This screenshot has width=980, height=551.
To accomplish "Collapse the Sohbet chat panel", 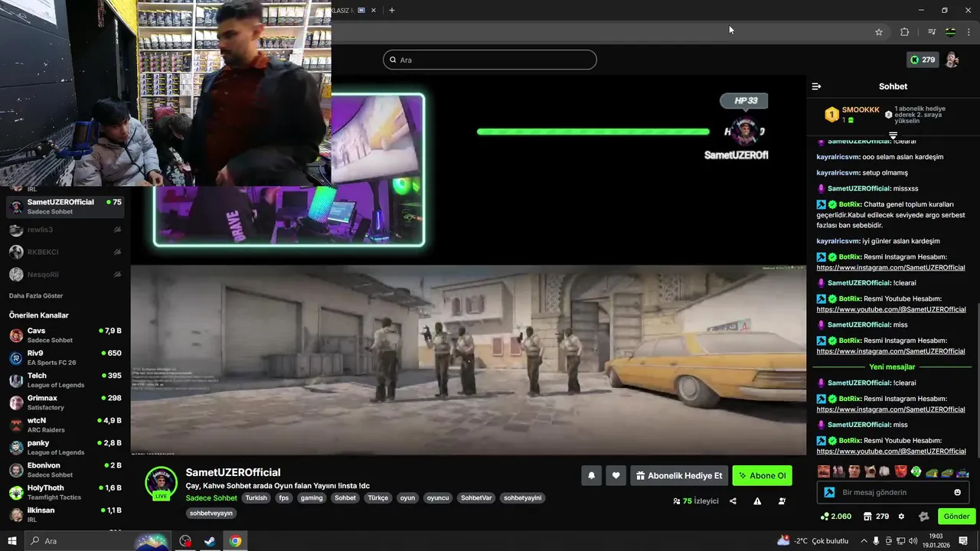I will coord(816,86).
